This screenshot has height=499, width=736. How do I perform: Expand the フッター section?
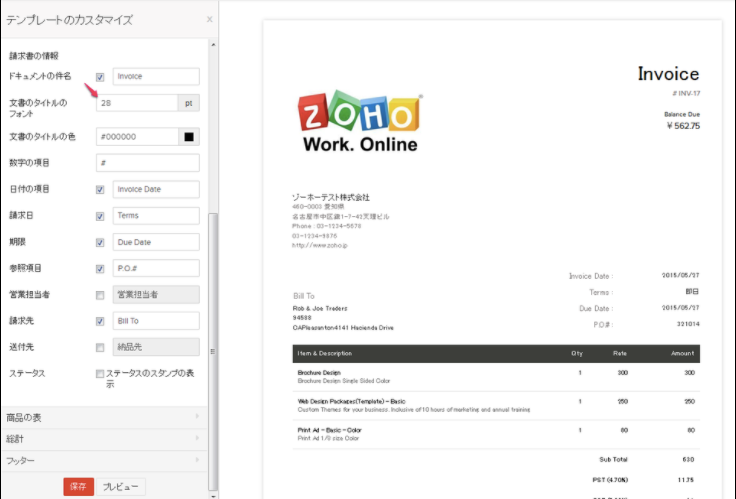click(104, 461)
